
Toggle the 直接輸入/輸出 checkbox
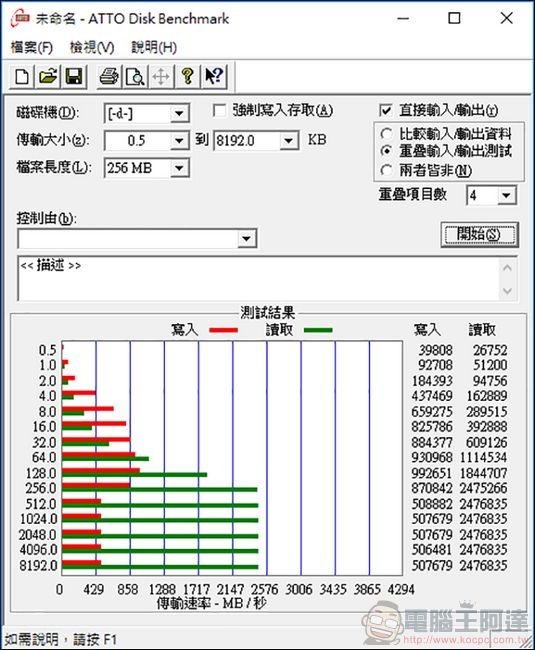(x=386, y=110)
